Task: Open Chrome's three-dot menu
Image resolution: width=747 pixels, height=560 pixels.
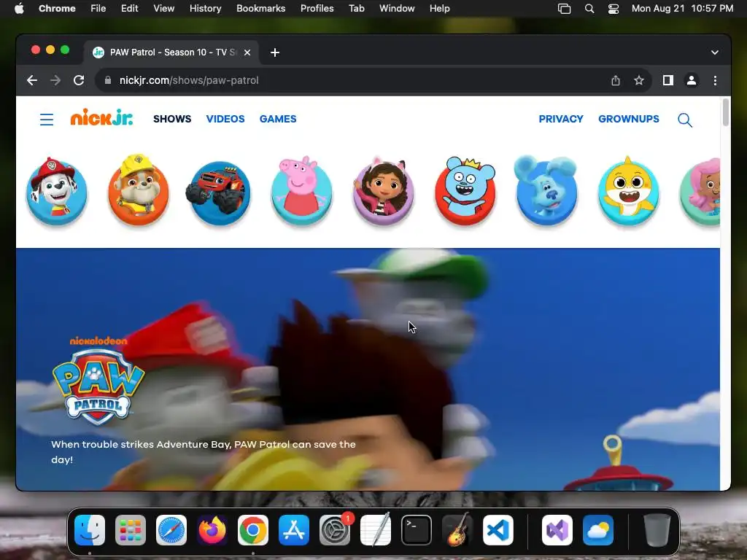Action: point(715,80)
